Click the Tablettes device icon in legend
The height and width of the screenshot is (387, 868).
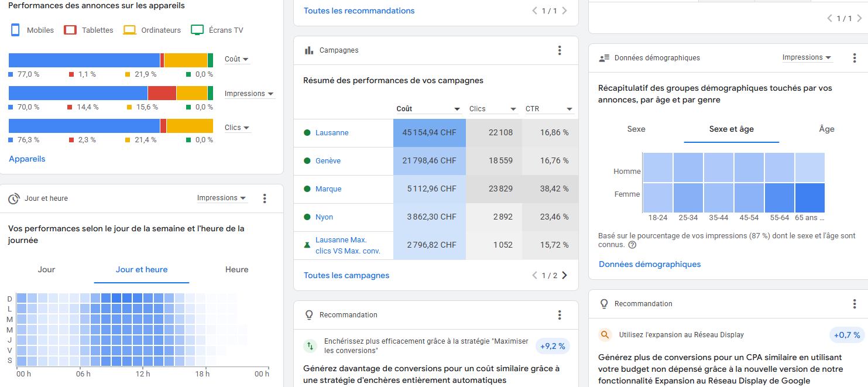pyautogui.click(x=70, y=30)
